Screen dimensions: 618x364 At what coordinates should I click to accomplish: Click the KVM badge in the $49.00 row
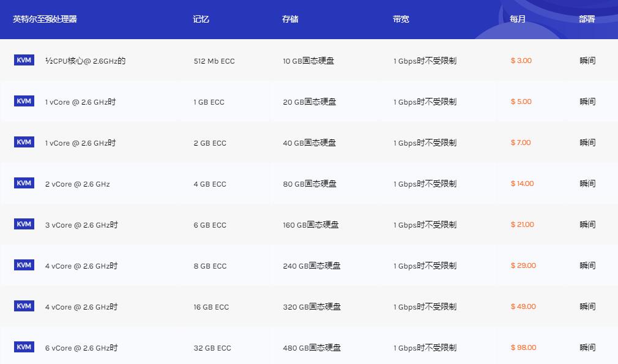coord(24,306)
